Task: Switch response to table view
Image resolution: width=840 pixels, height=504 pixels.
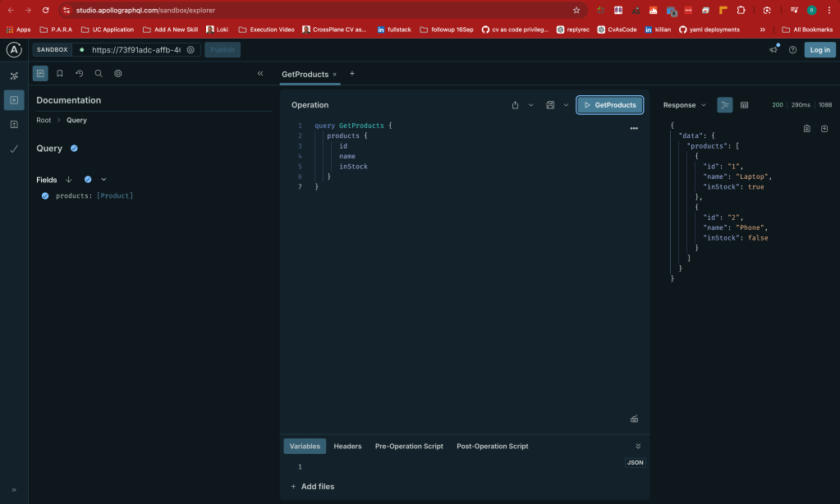Action: click(x=744, y=105)
